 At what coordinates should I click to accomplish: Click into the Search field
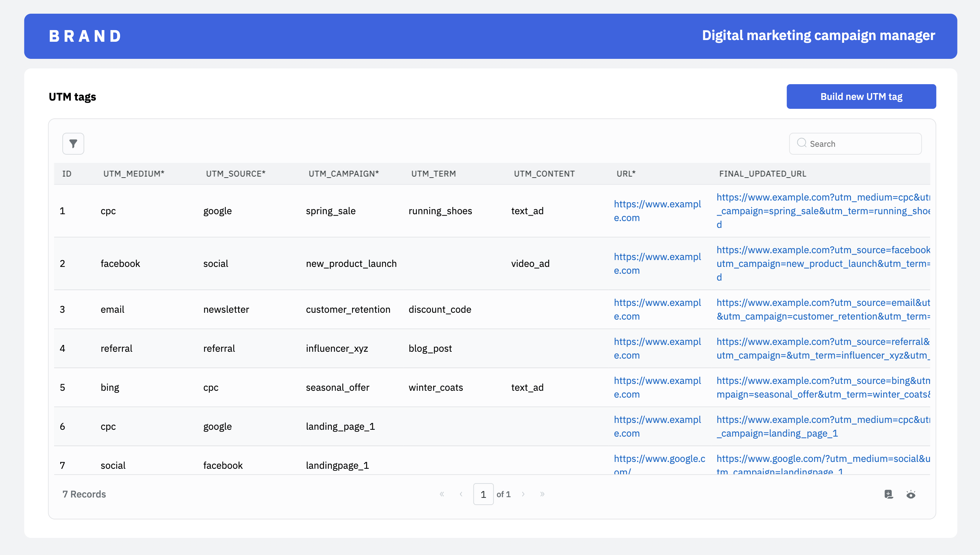coord(862,144)
